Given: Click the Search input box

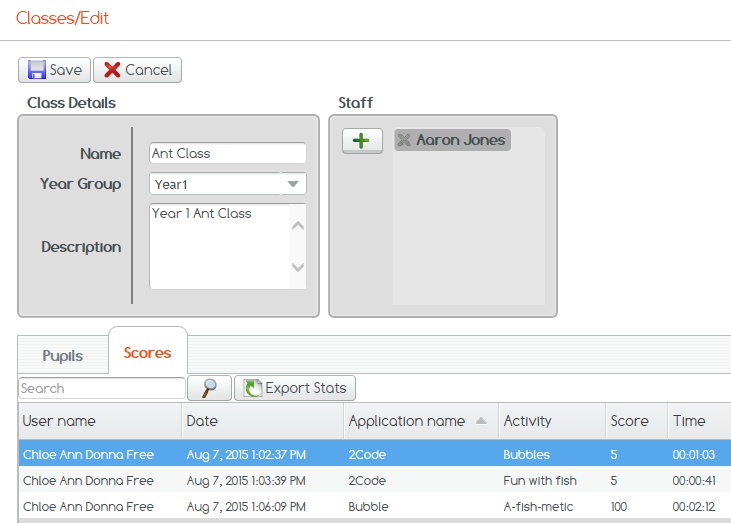Looking at the screenshot, I should point(101,388).
